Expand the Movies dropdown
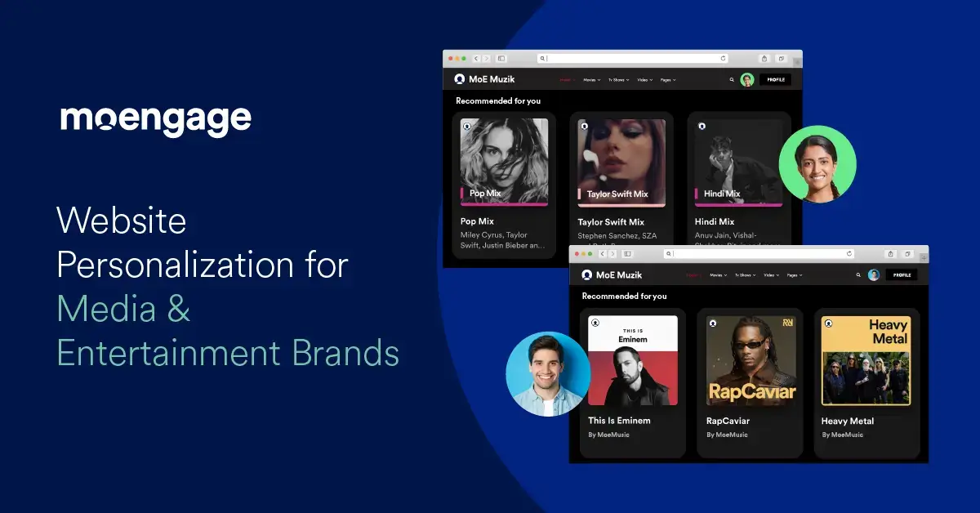Viewport: 980px width, 513px height. pyautogui.click(x=590, y=79)
